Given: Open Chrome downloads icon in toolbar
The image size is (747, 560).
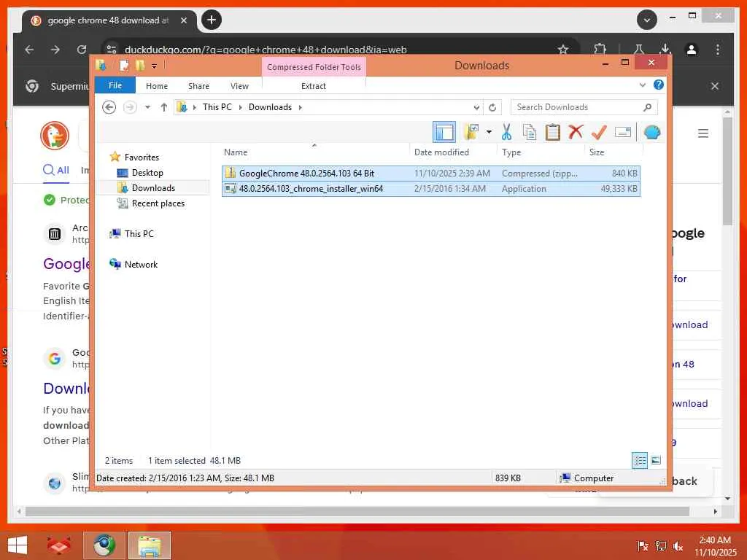Looking at the screenshot, I should tap(665, 49).
